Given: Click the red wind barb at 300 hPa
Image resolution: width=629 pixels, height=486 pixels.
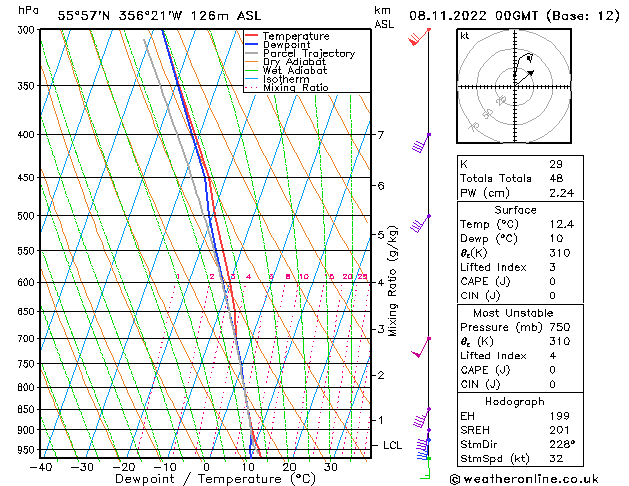Looking at the screenshot, I should [x=419, y=37].
